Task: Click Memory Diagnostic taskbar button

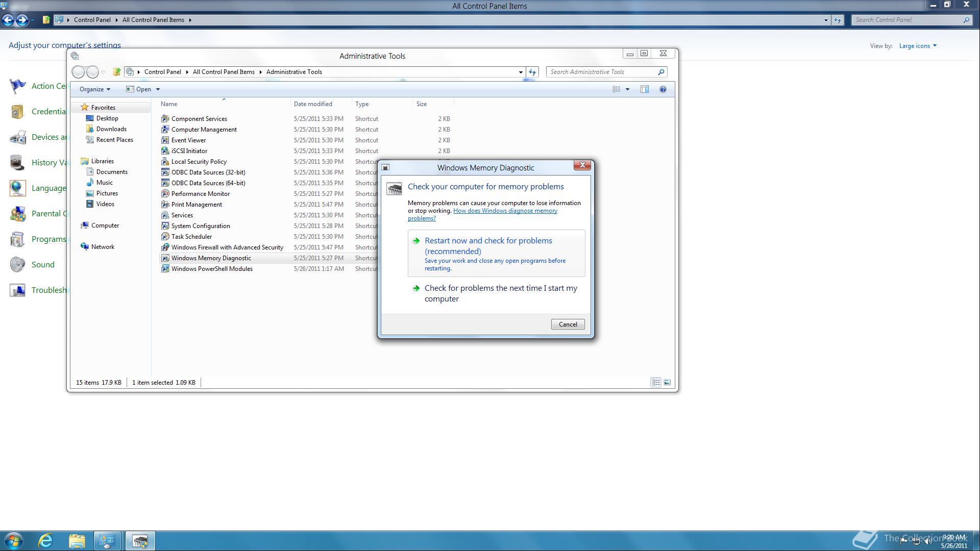Action: [x=140, y=541]
